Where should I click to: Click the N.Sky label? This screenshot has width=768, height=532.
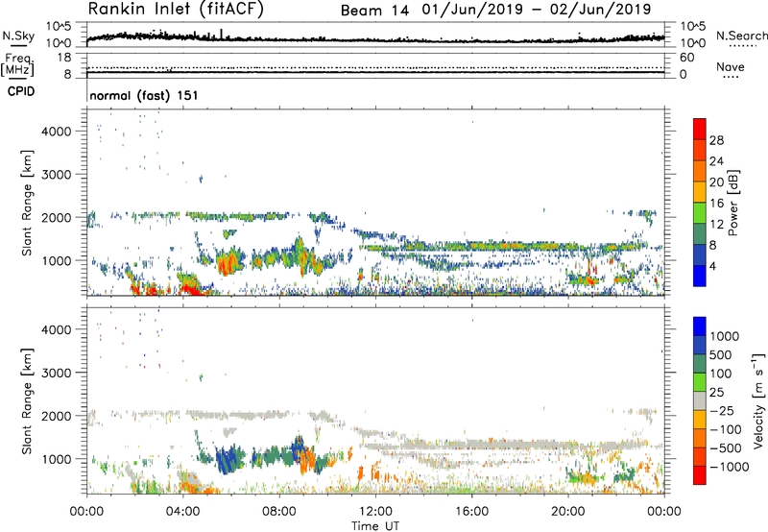18,36
